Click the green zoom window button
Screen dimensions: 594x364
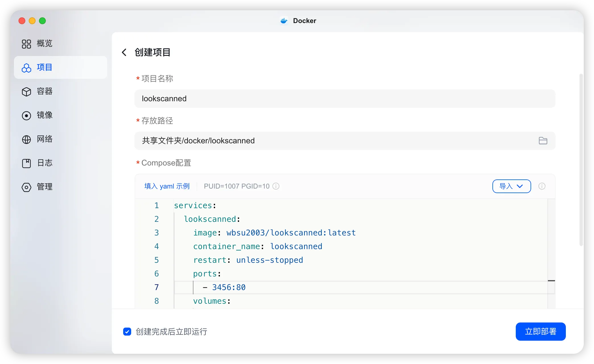42,21
